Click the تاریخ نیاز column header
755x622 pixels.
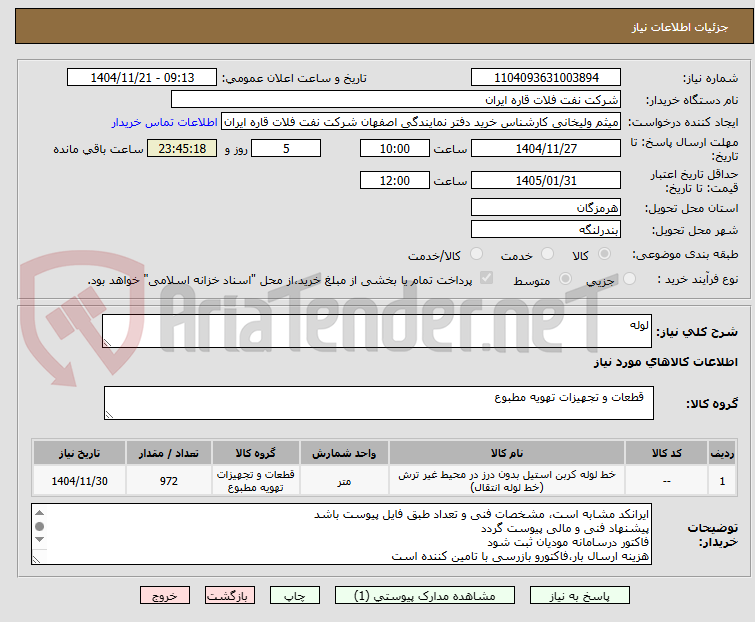click(79, 453)
